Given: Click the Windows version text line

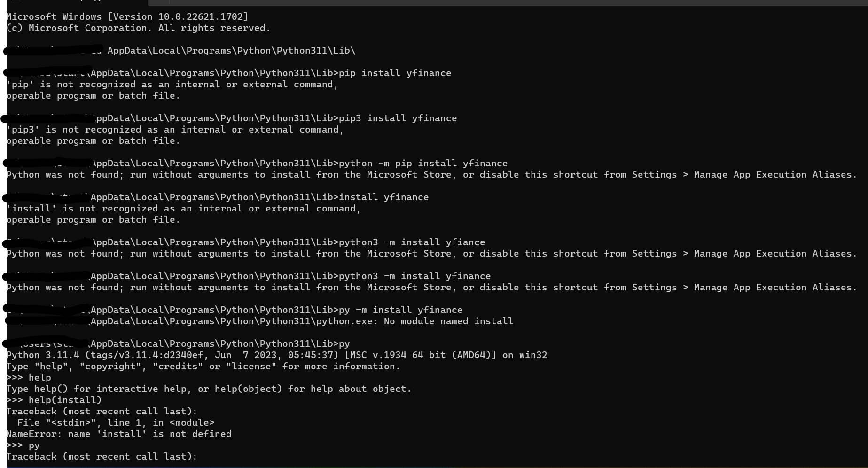Looking at the screenshot, I should coord(127,17).
